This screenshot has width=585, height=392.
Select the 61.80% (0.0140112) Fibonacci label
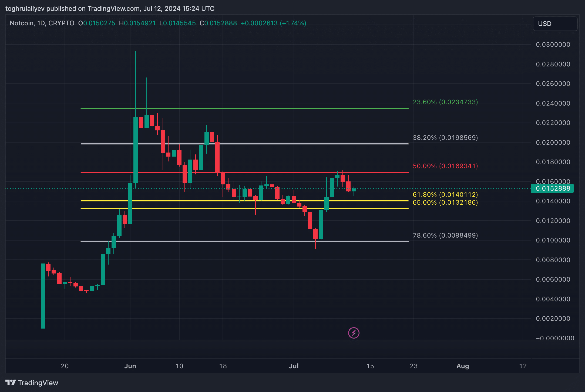click(x=445, y=195)
